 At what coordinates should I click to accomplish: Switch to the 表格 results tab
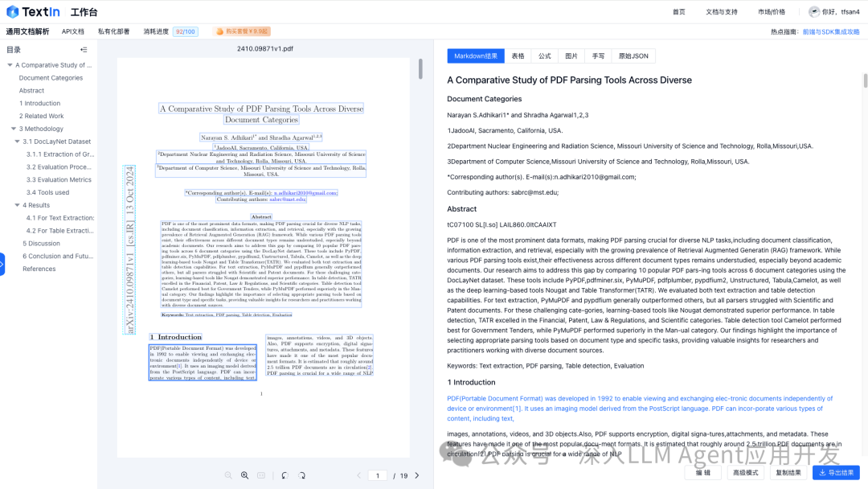click(x=518, y=56)
